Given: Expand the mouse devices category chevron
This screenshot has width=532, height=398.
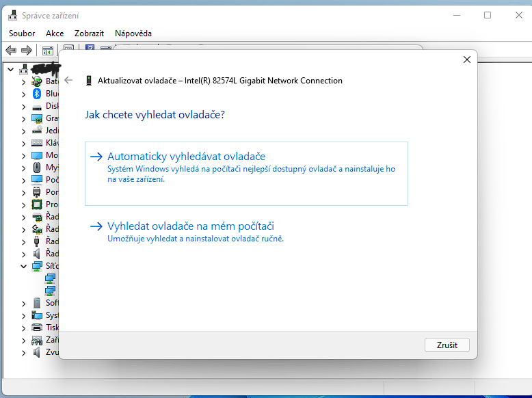Looking at the screenshot, I should coord(23,168).
